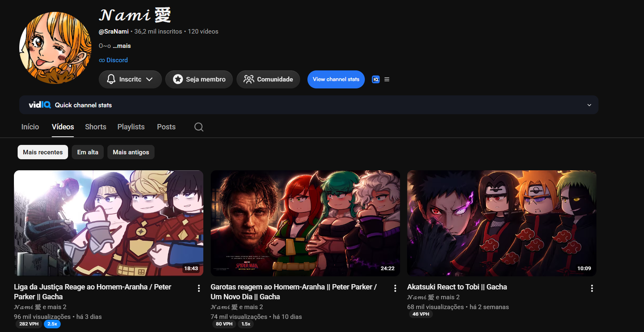Click the 2.5x multiplier badge

click(52, 324)
